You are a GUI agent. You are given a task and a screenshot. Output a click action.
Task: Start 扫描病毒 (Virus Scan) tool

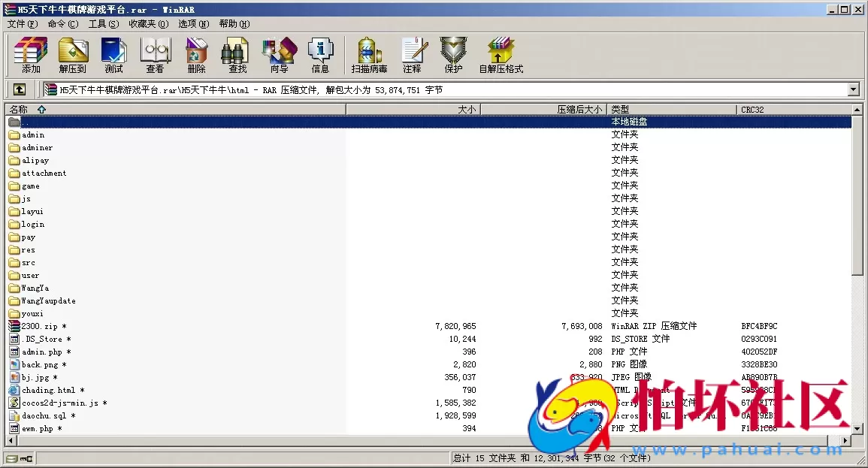369,56
